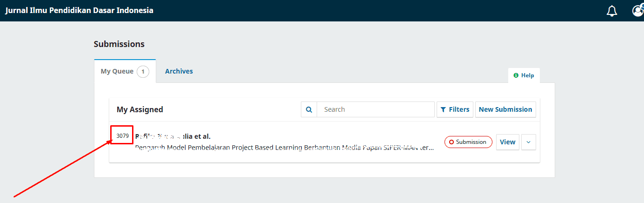Click the My Assigned heading
644x203 pixels.
[139, 109]
